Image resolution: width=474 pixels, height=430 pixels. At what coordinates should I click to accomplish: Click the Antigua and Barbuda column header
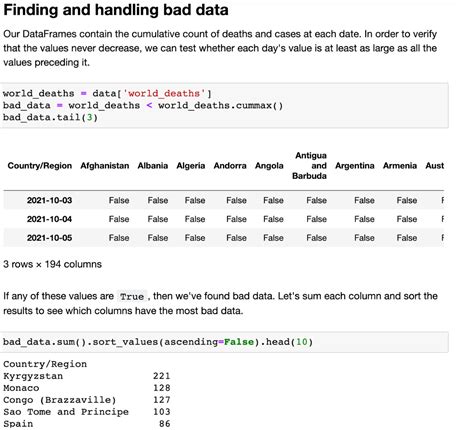click(310, 166)
